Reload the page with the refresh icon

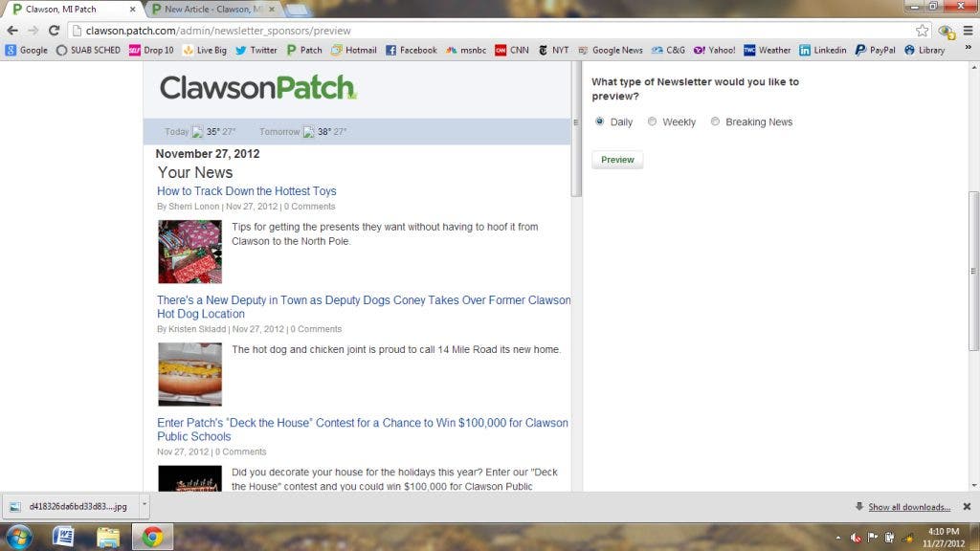(x=55, y=31)
